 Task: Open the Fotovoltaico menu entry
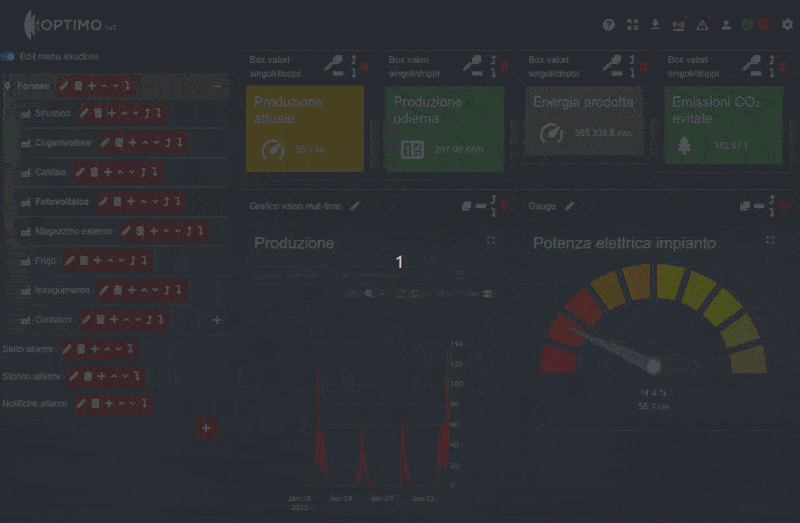pyautogui.click(x=62, y=202)
